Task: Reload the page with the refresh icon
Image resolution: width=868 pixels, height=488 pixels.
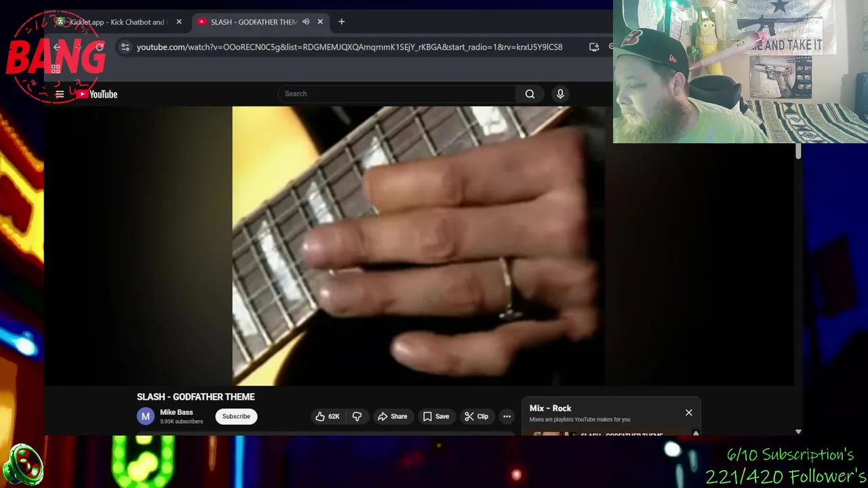Action: click(100, 47)
